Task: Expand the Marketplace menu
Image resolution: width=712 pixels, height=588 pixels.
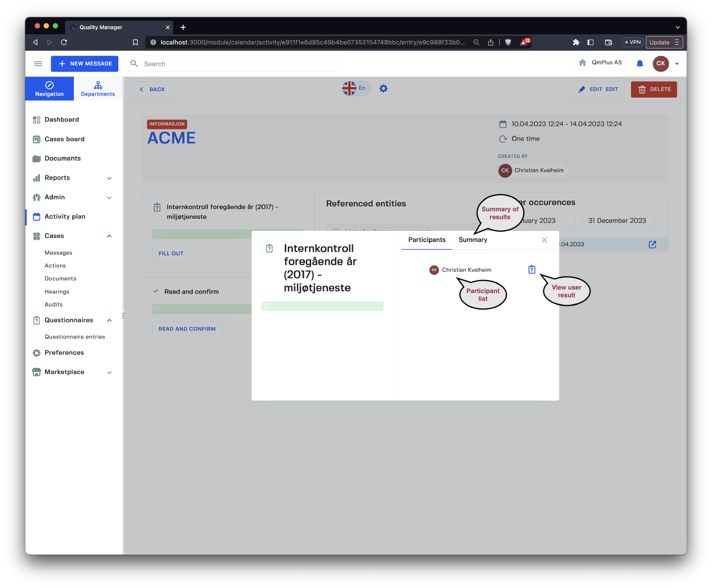Action: pos(109,372)
